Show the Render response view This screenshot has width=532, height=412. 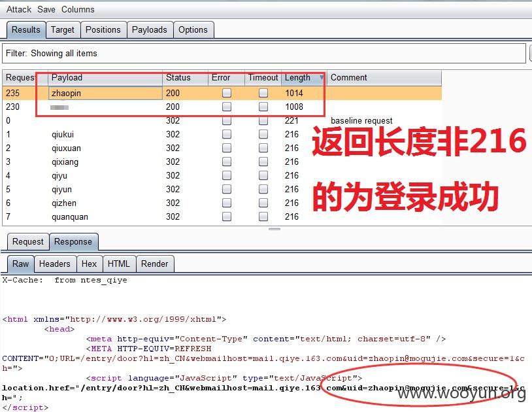coord(155,264)
